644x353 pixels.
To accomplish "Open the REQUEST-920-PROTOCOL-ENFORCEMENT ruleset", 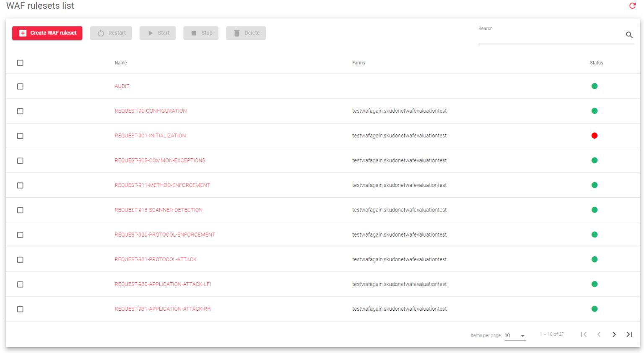I will (x=165, y=234).
